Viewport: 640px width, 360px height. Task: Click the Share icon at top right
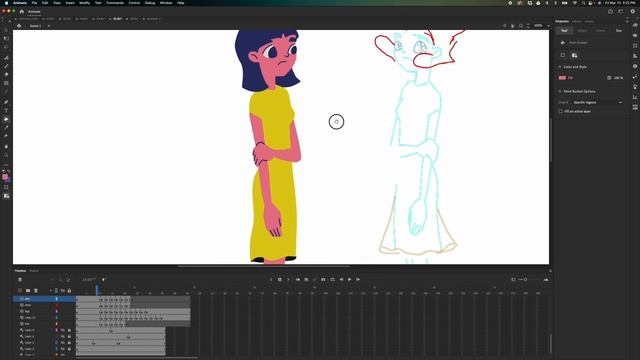point(611,11)
